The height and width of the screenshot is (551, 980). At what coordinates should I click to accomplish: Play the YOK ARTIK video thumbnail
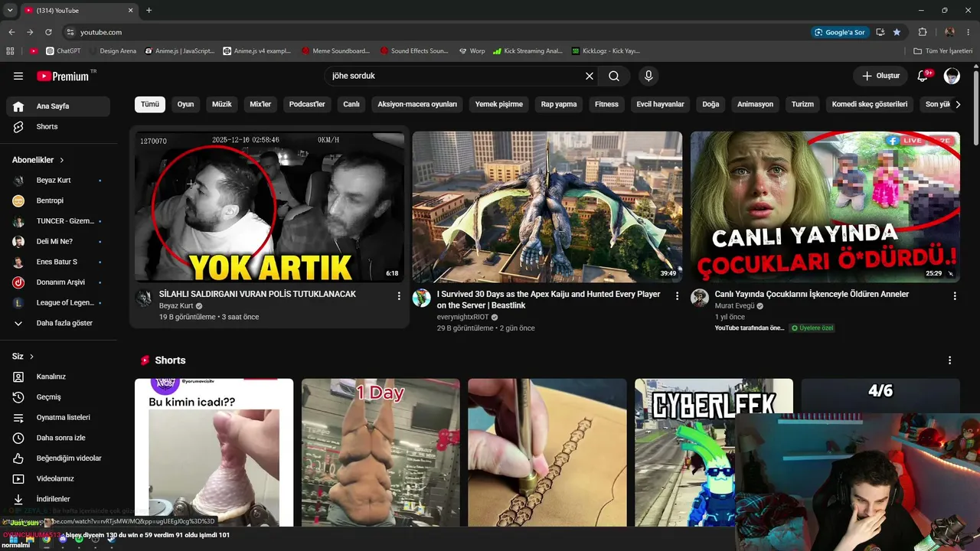click(269, 207)
